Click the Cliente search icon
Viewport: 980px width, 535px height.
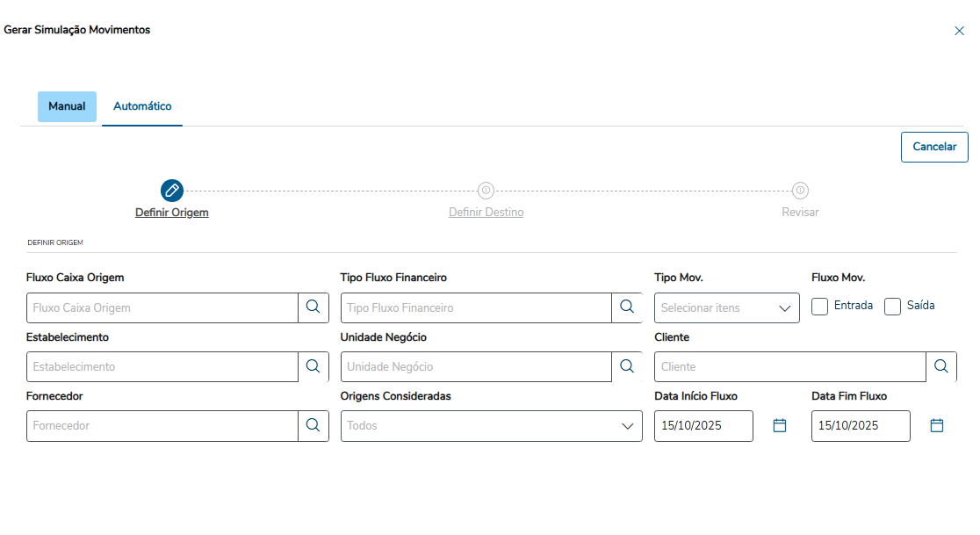pos(941,366)
